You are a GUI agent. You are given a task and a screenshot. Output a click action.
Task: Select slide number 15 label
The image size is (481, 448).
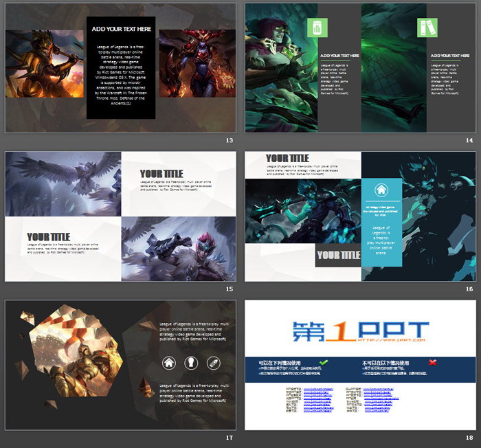click(230, 289)
